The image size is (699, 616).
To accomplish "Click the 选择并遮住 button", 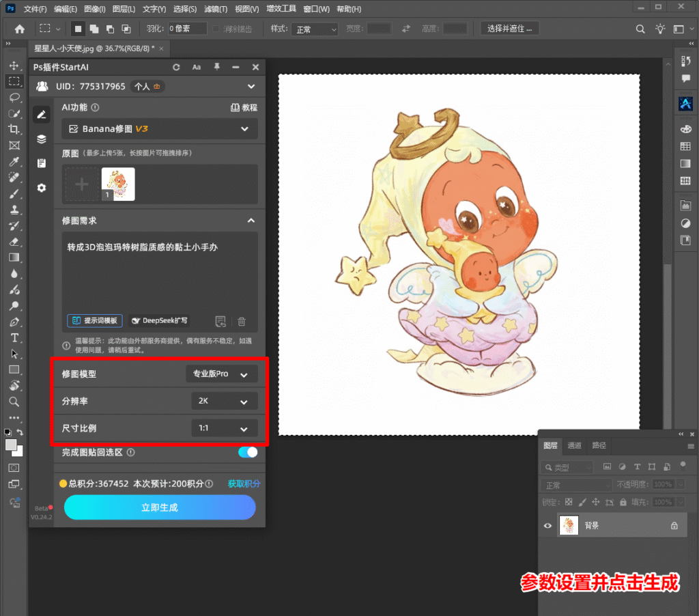I will tap(509, 29).
